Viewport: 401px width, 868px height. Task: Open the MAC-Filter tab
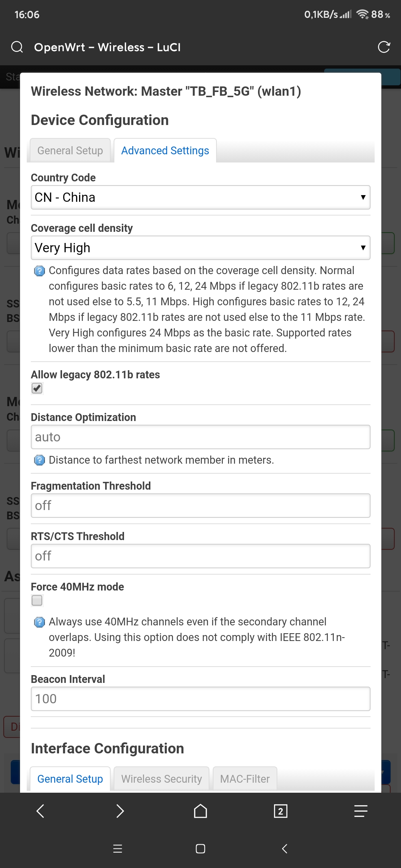(x=245, y=779)
